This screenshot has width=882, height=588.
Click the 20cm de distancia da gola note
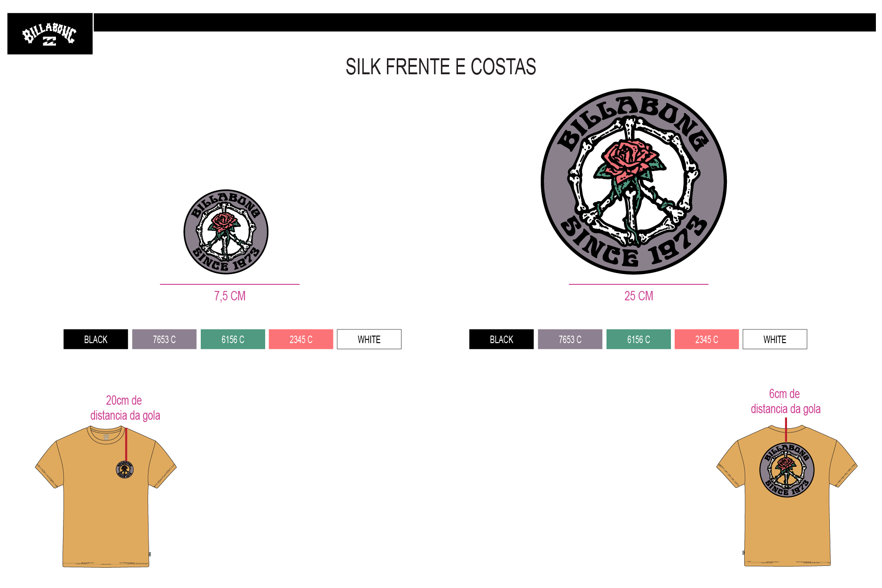pos(125,408)
